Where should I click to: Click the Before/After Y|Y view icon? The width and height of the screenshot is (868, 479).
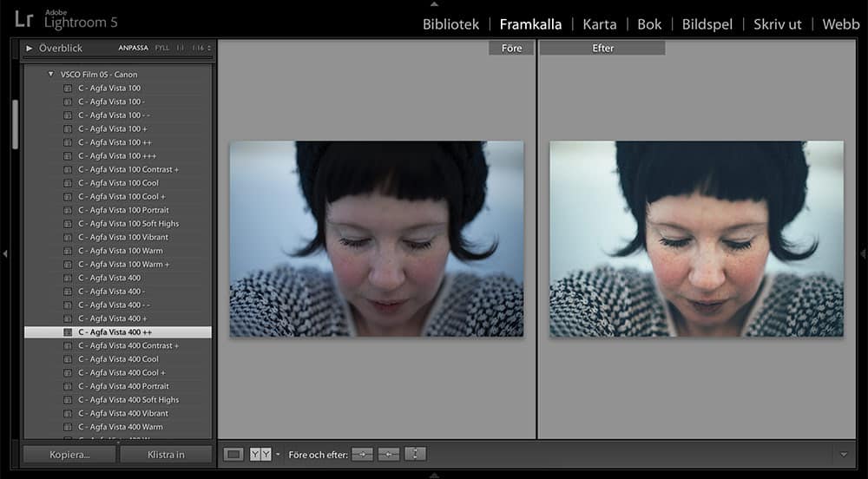[260, 454]
